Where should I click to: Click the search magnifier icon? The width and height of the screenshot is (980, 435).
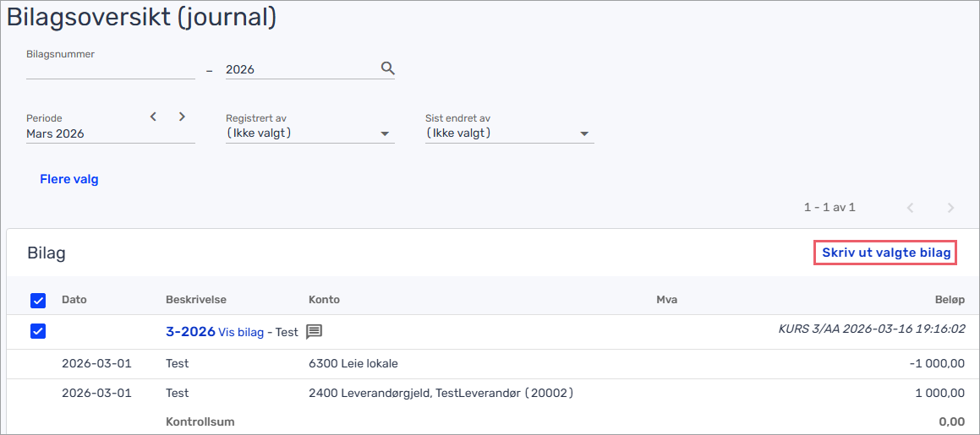[388, 68]
